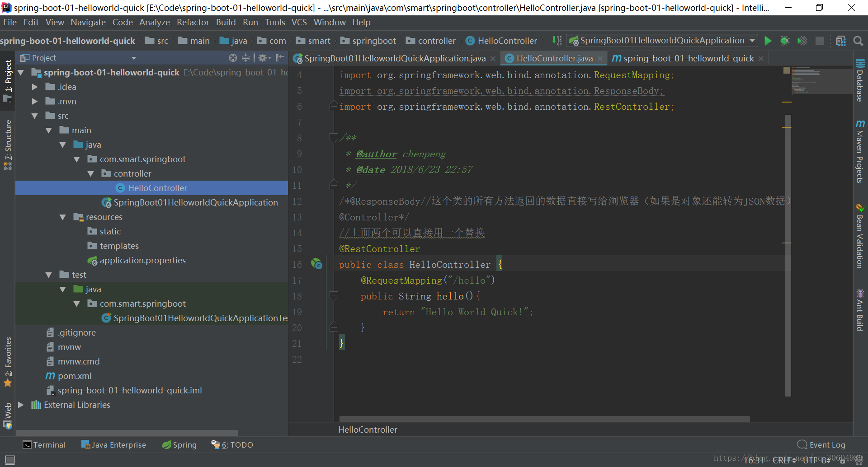Fold the imports block at line 6

tap(334, 107)
